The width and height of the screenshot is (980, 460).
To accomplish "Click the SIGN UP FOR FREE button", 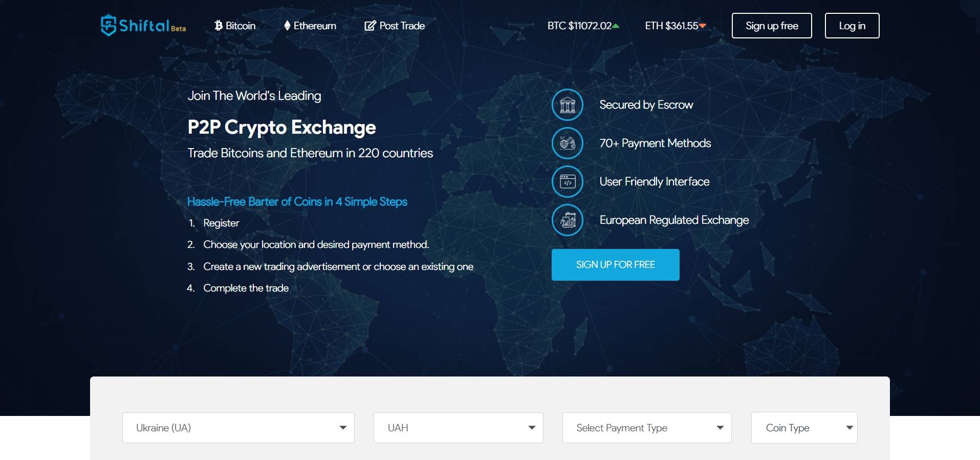I will tap(616, 265).
